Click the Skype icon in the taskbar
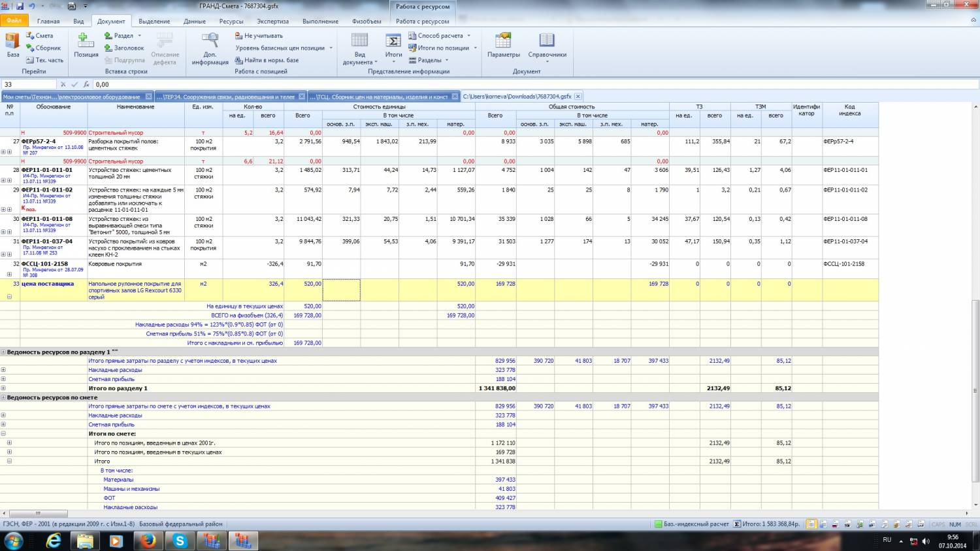Image resolution: width=980 pixels, height=551 pixels. [179, 541]
